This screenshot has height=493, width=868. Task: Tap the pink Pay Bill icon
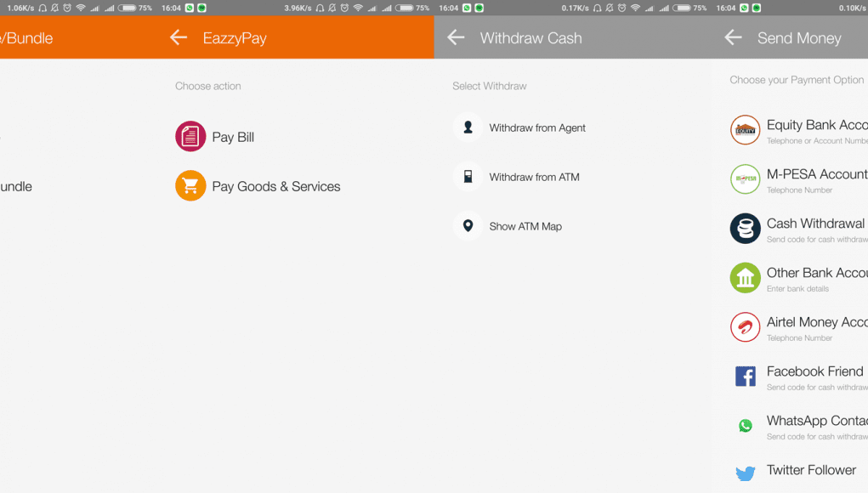click(190, 136)
